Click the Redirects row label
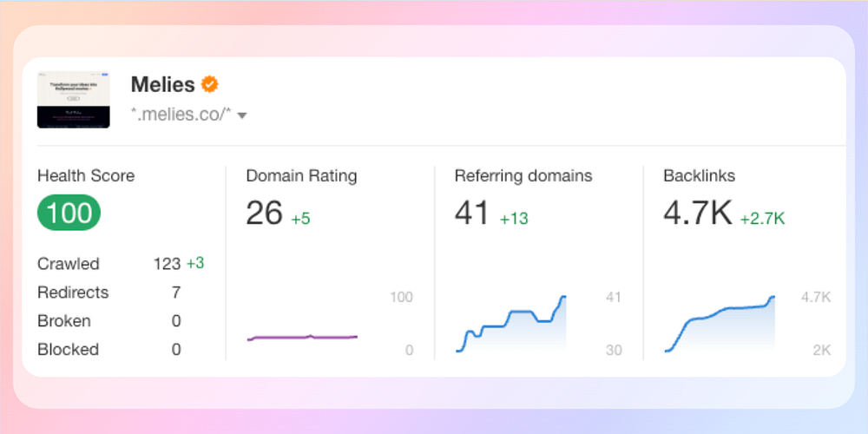 73,293
